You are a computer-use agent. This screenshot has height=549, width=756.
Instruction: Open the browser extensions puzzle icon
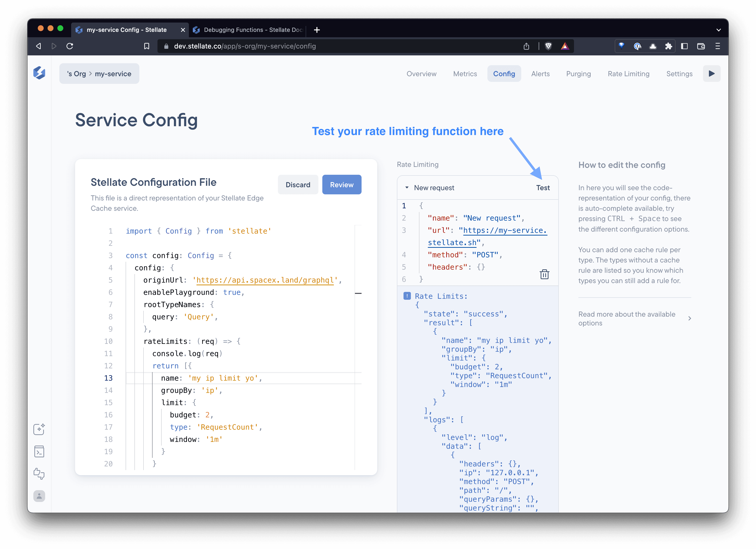(x=669, y=46)
